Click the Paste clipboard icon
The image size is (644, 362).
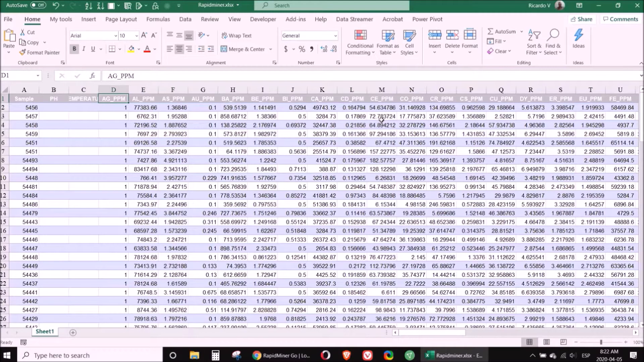[9, 36]
